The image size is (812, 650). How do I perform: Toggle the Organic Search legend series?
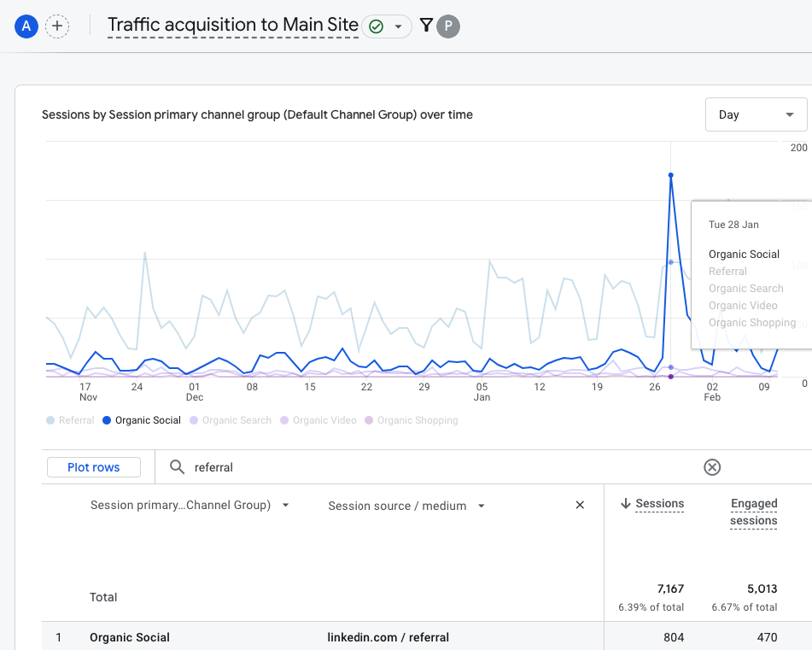[x=230, y=420]
